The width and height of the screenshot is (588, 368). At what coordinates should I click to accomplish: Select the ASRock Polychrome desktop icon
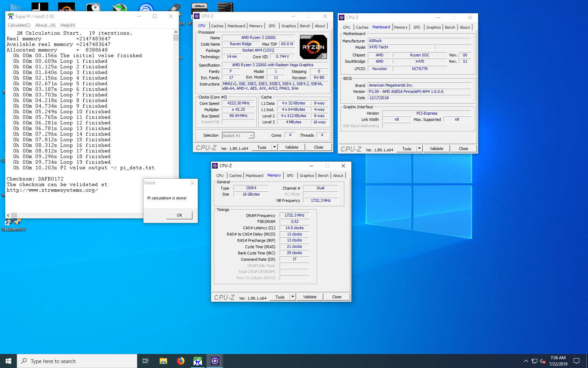click(x=199, y=7)
